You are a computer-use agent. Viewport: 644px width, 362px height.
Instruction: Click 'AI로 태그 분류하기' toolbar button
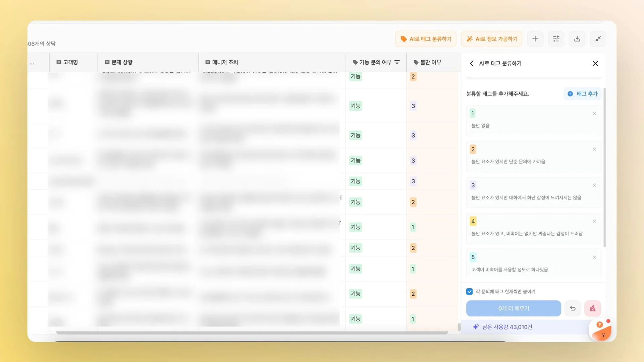tap(426, 39)
